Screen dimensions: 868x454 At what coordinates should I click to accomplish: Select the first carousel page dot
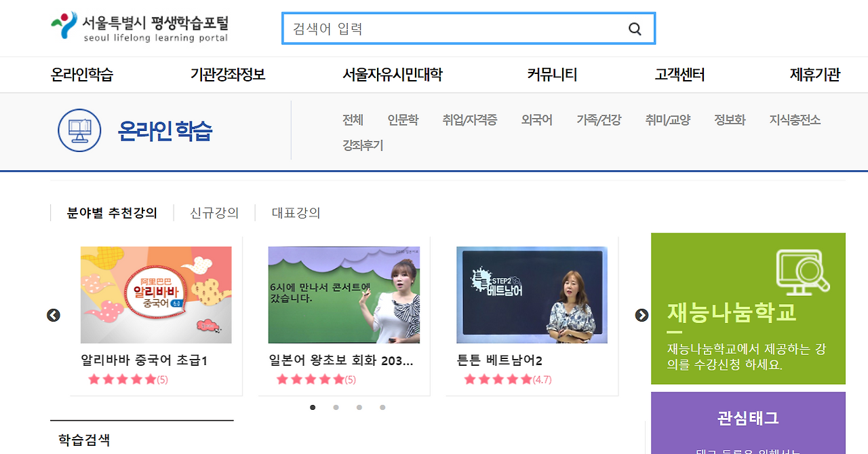tap(313, 407)
